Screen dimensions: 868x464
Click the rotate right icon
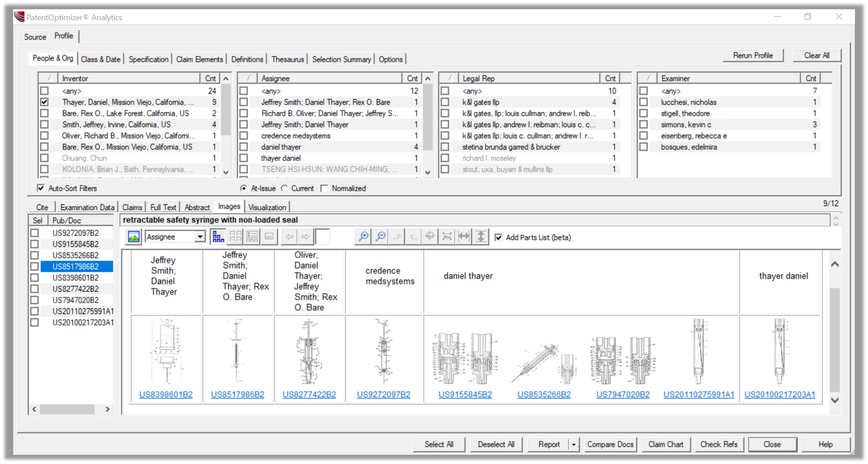(x=413, y=237)
